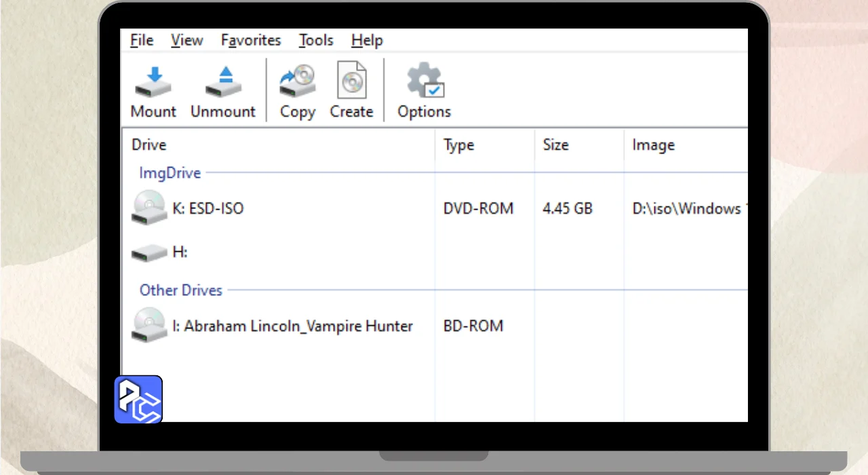
Task: Click the K: ESD-ISO disc drive icon
Action: point(149,208)
